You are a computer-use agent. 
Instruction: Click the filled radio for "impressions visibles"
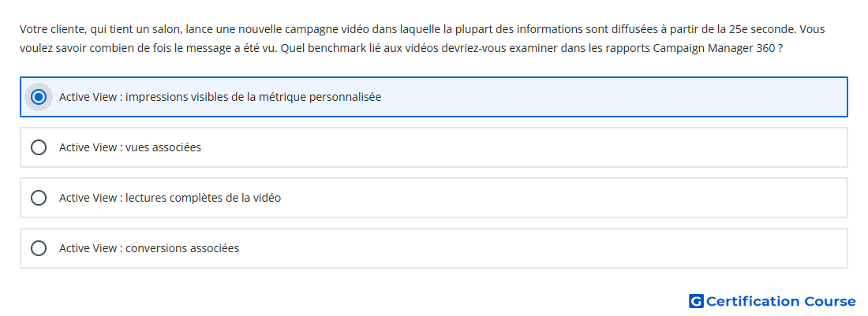[x=39, y=97]
